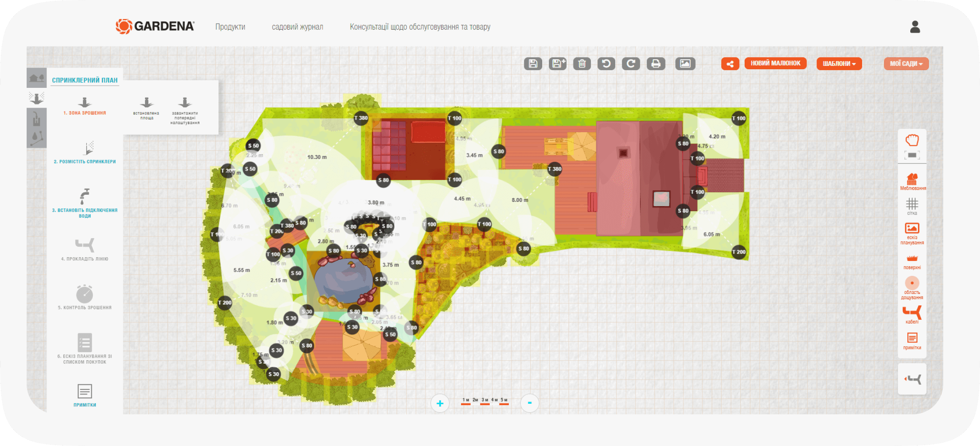Select the hand pan tool
This screenshot has height=446, width=980.
point(912,140)
